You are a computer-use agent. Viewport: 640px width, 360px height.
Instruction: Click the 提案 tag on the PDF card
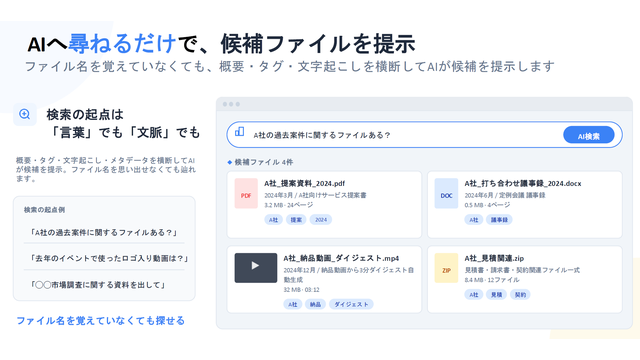[296, 220]
